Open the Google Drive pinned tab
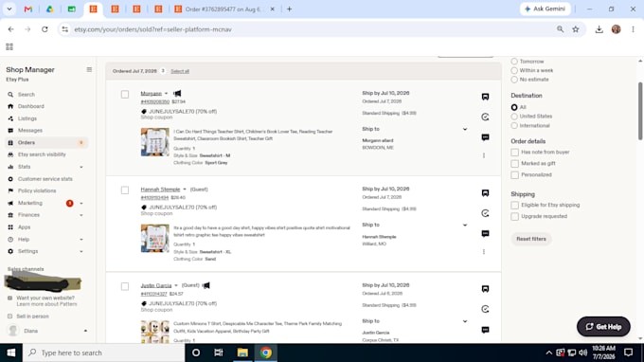Image resolution: width=644 pixels, height=362 pixels. [49, 9]
